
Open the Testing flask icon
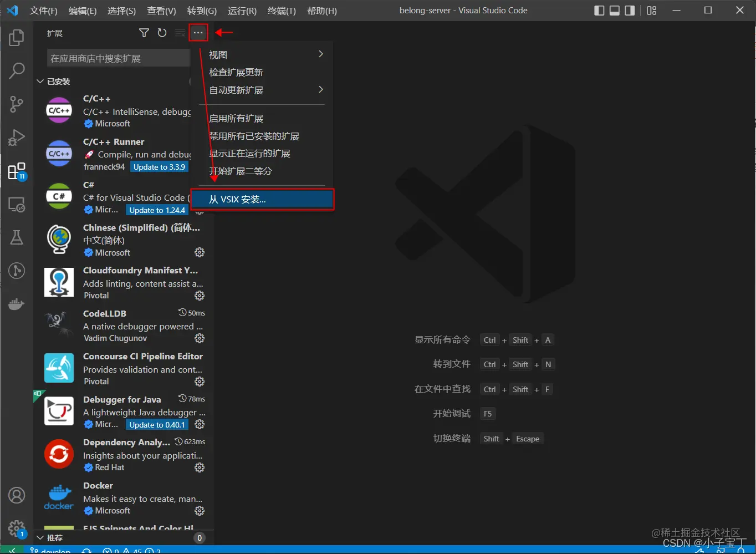[x=17, y=237]
